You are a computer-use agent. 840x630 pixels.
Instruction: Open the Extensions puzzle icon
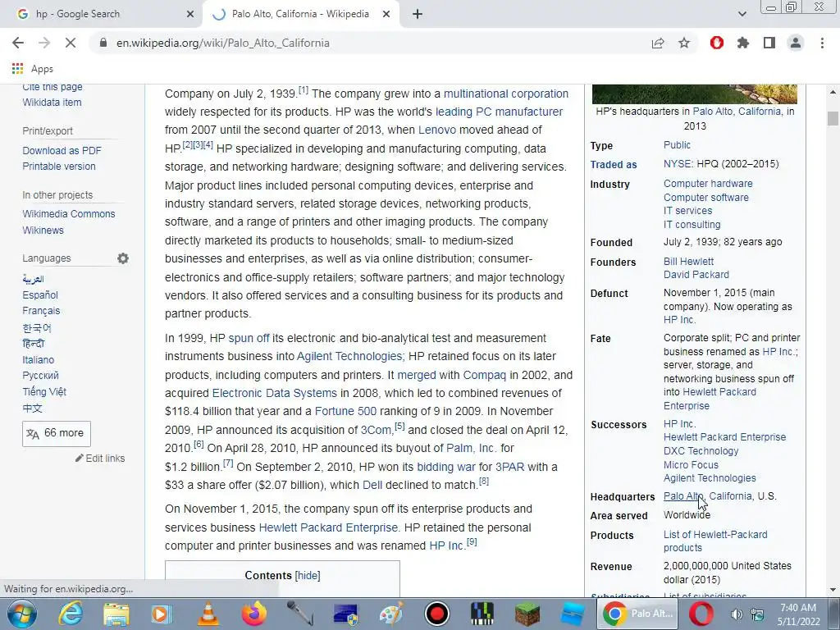coord(743,43)
